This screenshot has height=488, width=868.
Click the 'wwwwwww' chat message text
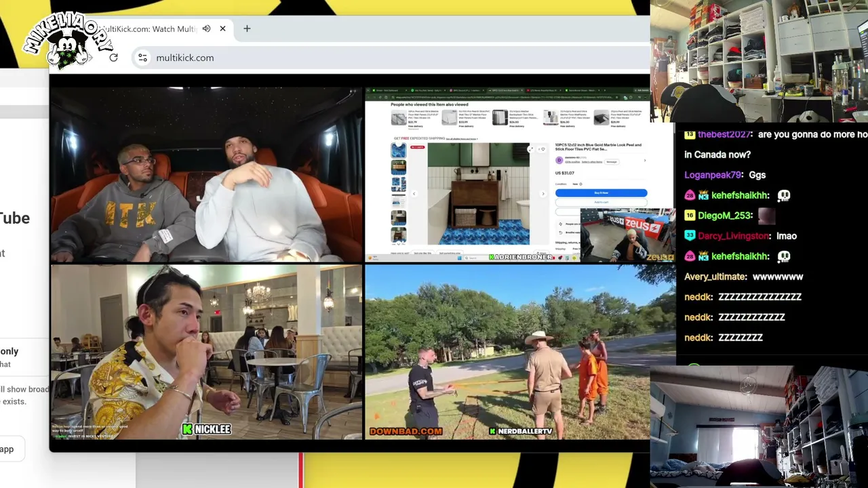click(778, 277)
